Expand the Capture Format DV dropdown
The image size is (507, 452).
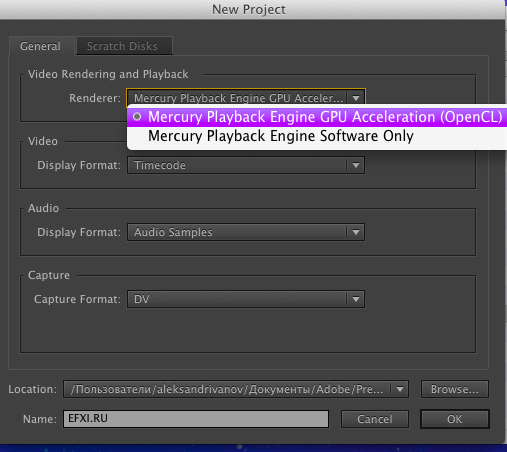click(246, 299)
